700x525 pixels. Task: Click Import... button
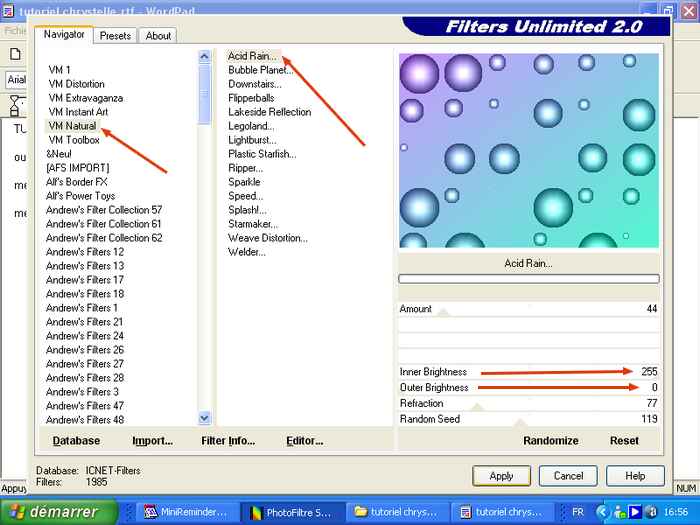click(x=152, y=441)
